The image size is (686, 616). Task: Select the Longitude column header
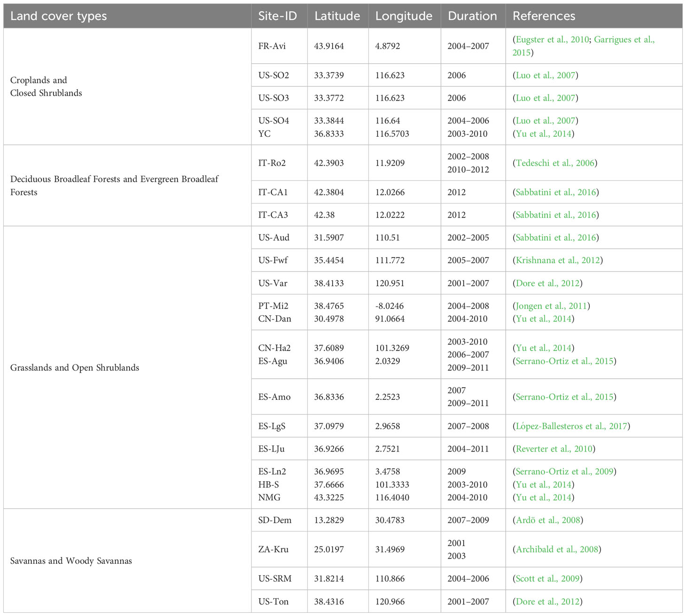(404, 16)
